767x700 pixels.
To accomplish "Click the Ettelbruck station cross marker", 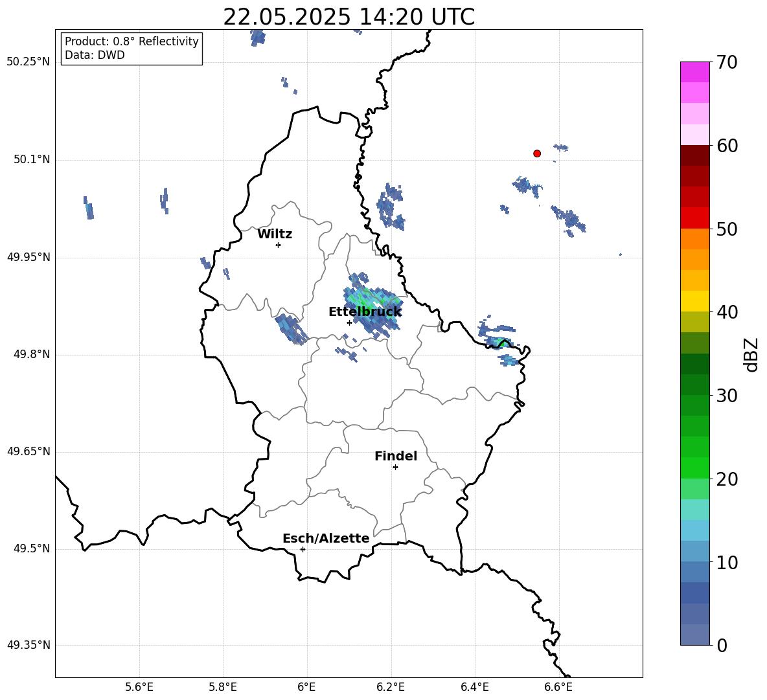I will (x=349, y=322).
